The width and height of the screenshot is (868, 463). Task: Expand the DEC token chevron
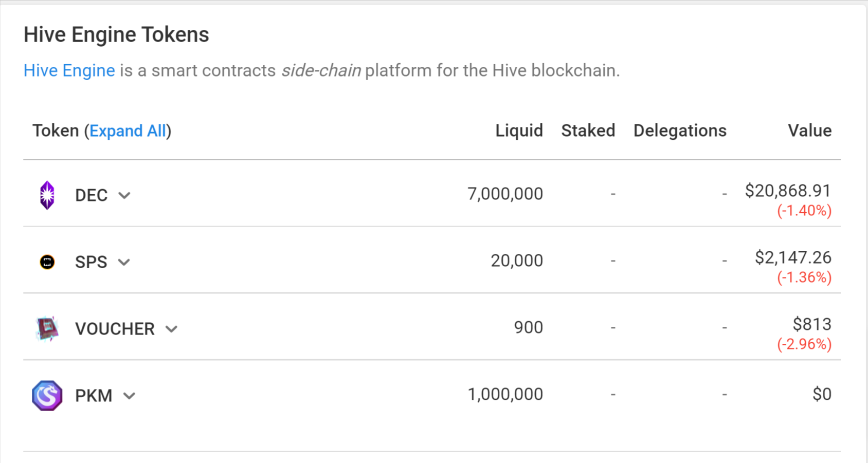click(124, 196)
